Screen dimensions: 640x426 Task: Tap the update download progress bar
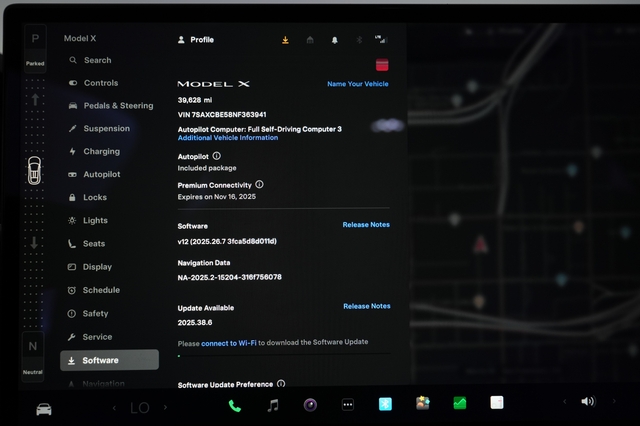pyautogui.click(x=284, y=355)
